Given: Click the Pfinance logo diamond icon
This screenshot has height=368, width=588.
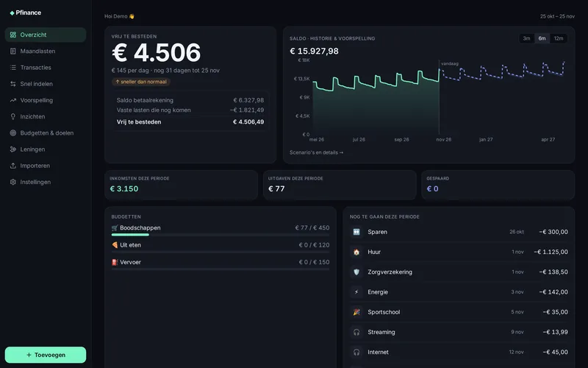Looking at the screenshot, I should click(12, 13).
